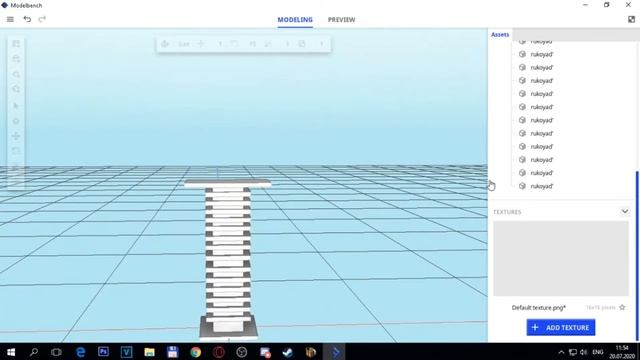
Task: Click the star icon beside Default texture.png
Action: tap(622, 307)
